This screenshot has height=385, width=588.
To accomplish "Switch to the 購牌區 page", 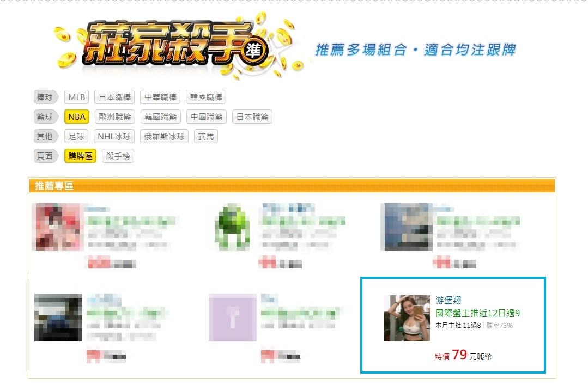I will [x=80, y=156].
